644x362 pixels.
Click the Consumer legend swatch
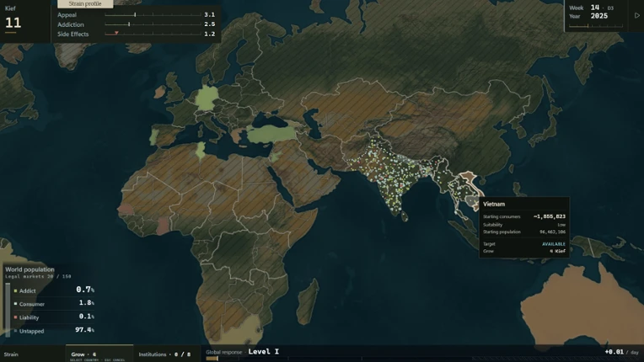(16, 304)
